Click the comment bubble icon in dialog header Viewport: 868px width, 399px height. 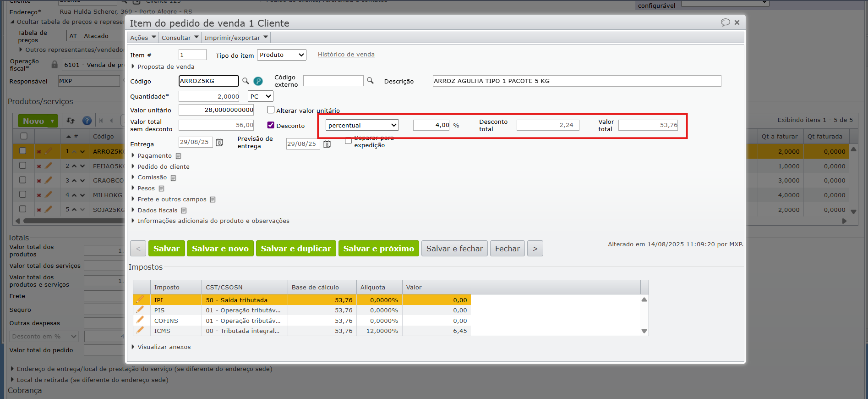point(725,22)
